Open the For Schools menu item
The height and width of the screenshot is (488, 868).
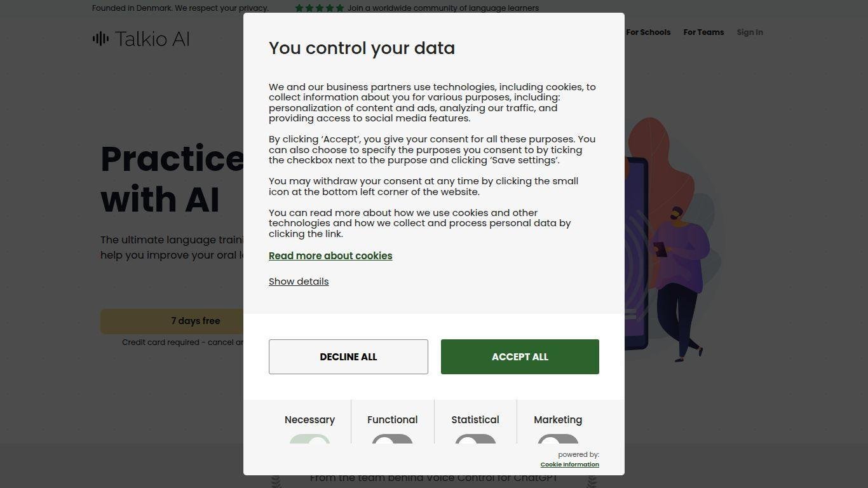click(x=648, y=32)
